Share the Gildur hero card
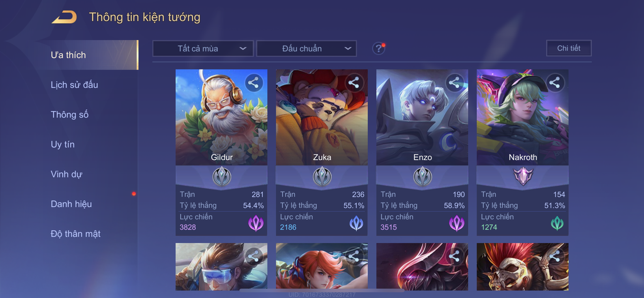Screen dimensions: 644x298 (253, 83)
